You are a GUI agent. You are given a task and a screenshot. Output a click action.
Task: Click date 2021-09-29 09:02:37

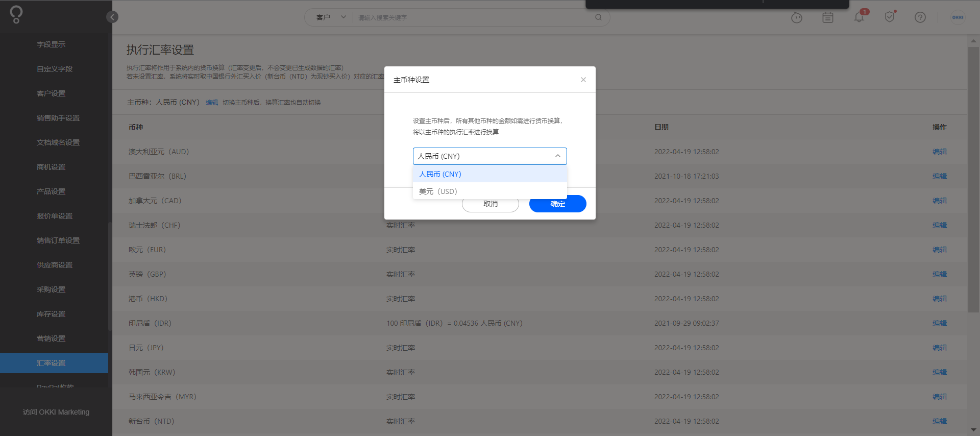click(687, 323)
